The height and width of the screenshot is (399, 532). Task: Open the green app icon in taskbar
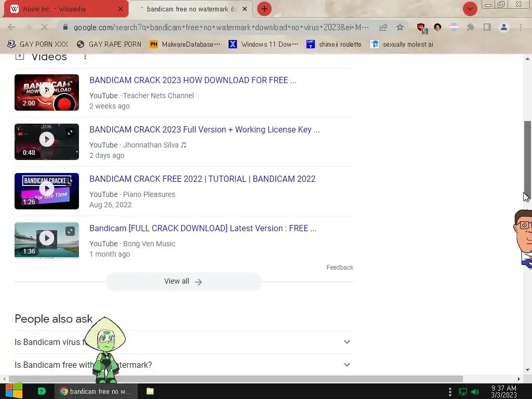(x=42, y=391)
